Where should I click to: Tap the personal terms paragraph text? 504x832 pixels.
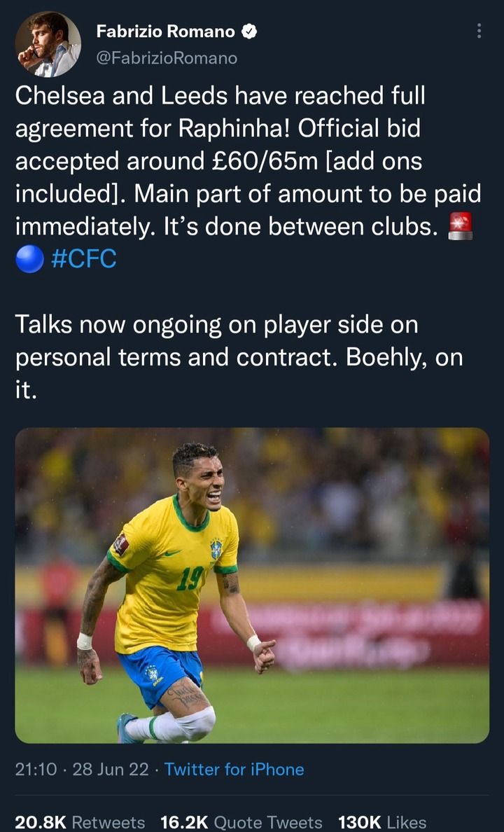point(239,357)
